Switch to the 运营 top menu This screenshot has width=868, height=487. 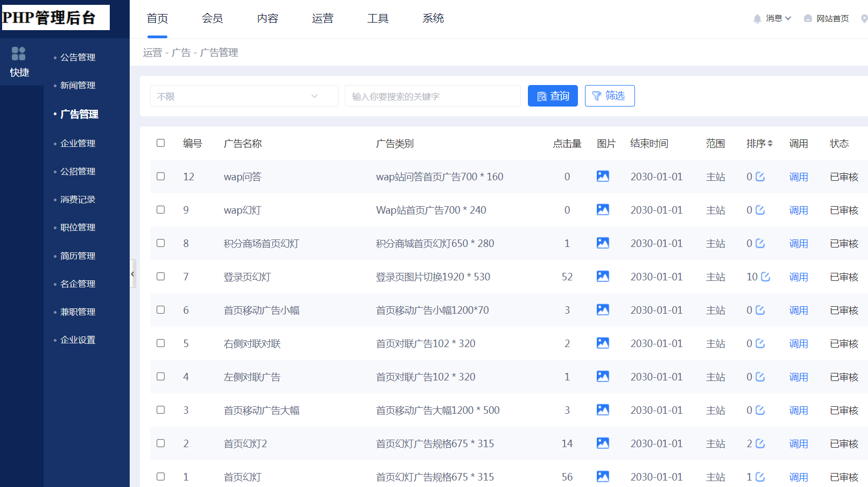[322, 18]
